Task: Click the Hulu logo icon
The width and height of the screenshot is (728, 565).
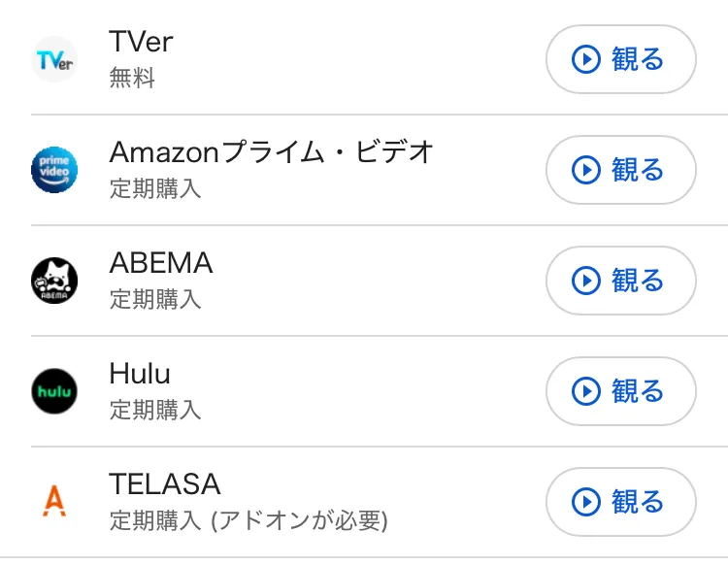Action: coord(54,392)
